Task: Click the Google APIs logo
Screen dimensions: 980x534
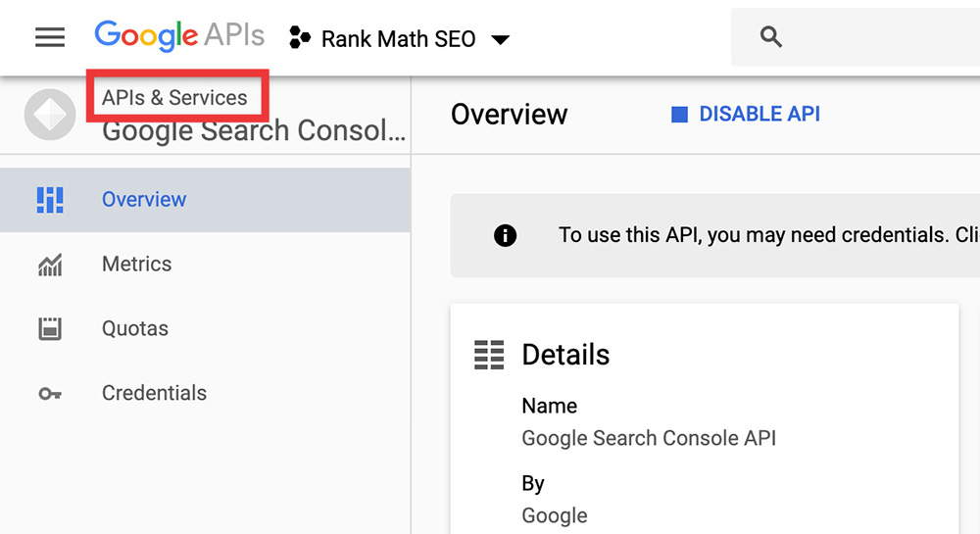Action: point(179,37)
